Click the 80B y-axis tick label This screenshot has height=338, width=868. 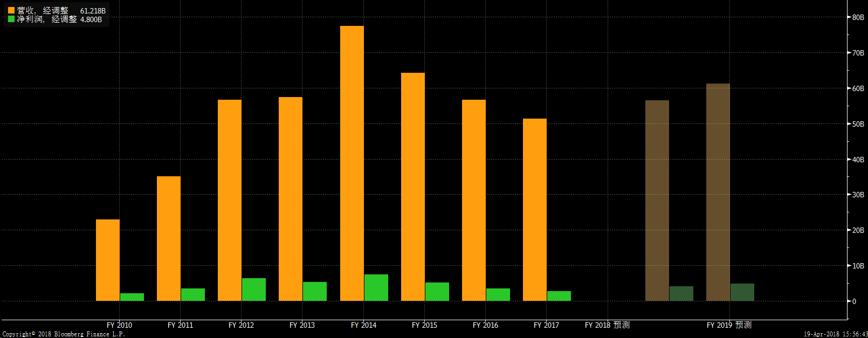coord(858,17)
